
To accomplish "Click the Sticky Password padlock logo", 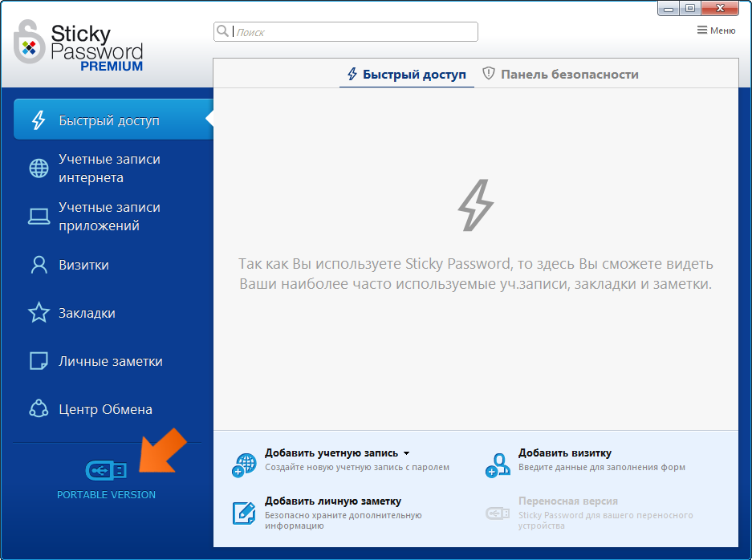I will [29, 43].
